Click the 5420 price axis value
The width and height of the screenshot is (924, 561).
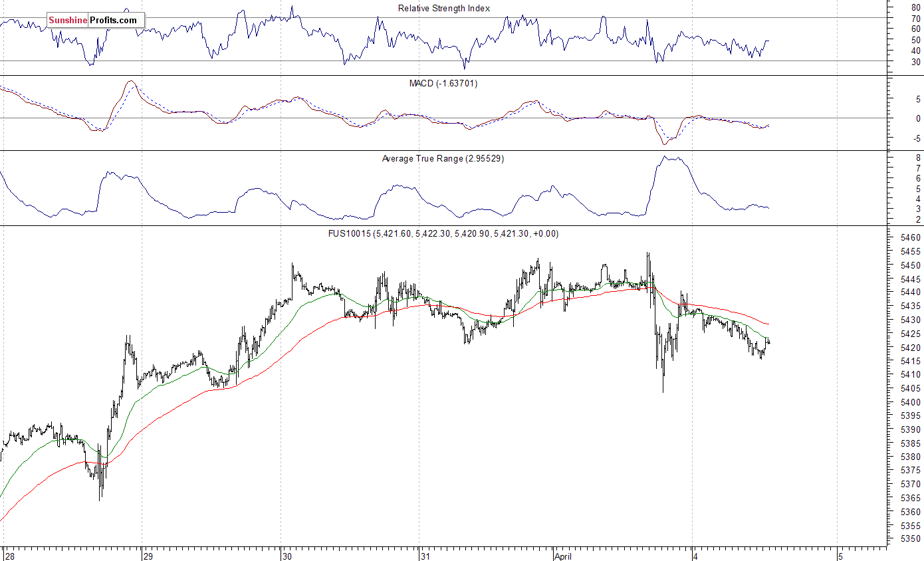(x=912, y=347)
